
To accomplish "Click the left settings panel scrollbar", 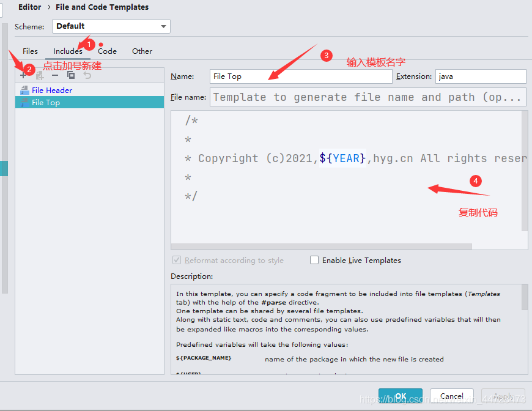I will coord(4,158).
